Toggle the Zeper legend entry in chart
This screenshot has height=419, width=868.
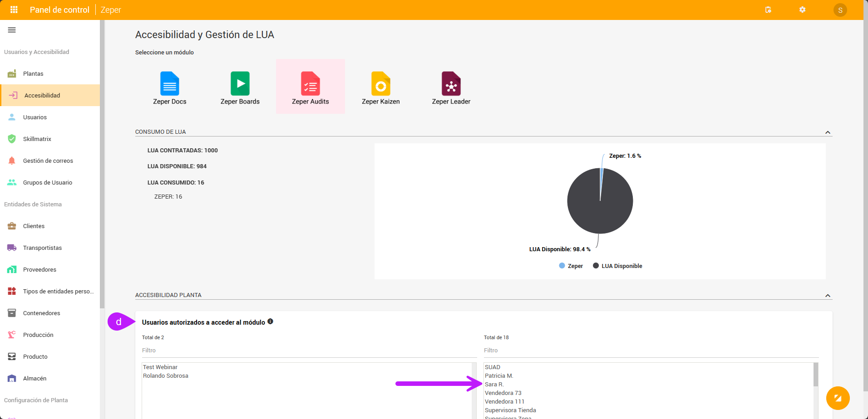(x=571, y=266)
